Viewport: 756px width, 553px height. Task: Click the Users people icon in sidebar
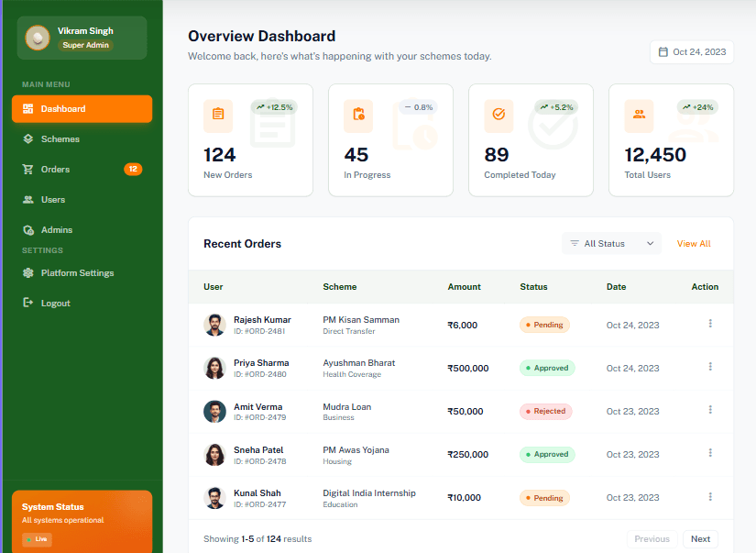(28, 200)
